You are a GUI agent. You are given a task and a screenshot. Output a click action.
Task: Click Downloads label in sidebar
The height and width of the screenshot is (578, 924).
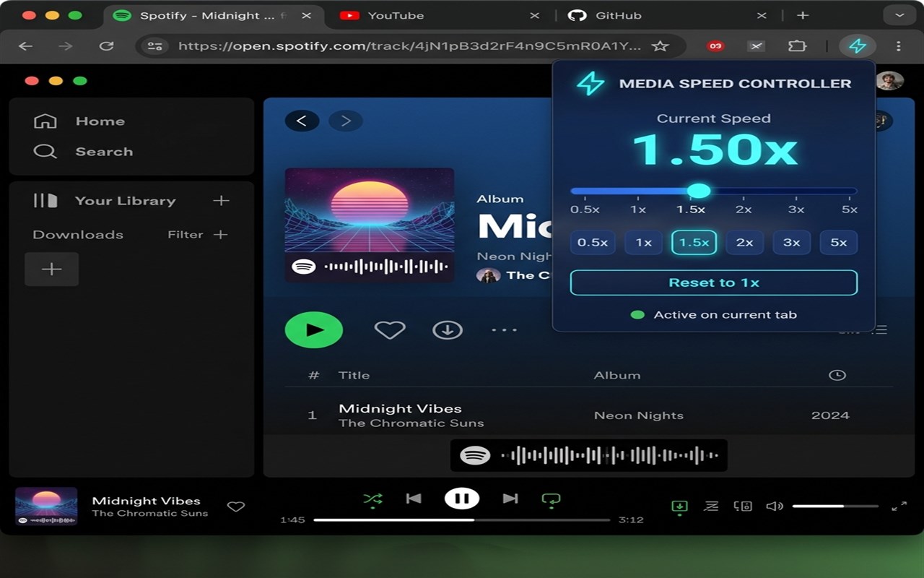78,235
